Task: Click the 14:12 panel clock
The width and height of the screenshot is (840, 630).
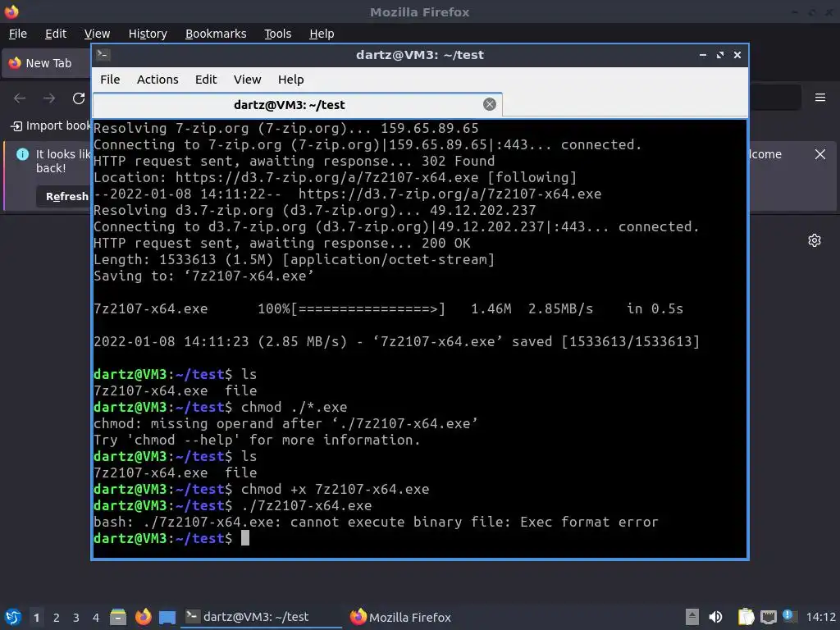Action: (x=820, y=617)
